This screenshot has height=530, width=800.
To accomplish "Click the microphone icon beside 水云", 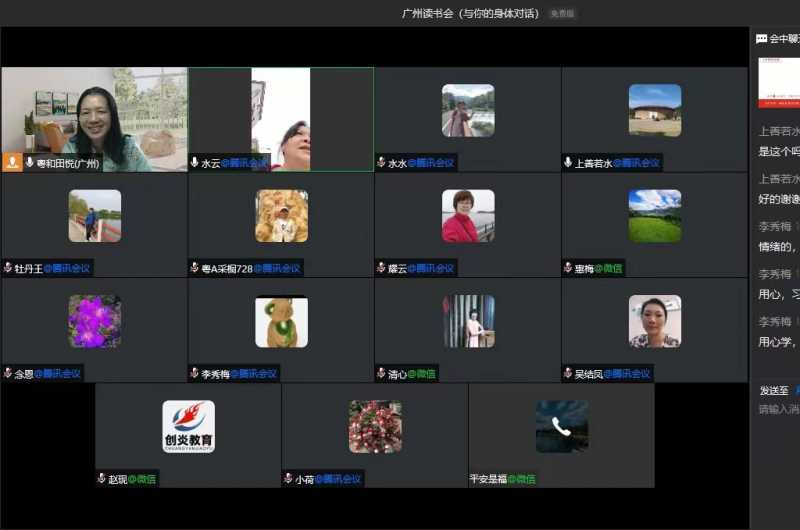I will [194, 163].
